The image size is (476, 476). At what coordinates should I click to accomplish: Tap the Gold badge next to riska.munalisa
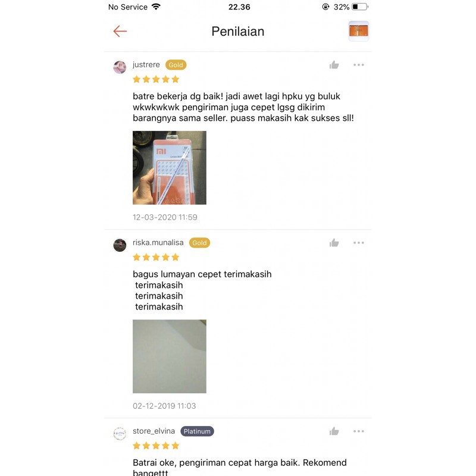coord(199,243)
